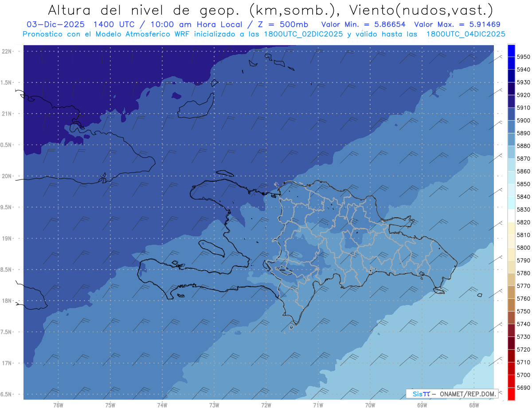Click the '20N' latitude label
The width and height of the screenshot is (532, 411).
pos(7,176)
